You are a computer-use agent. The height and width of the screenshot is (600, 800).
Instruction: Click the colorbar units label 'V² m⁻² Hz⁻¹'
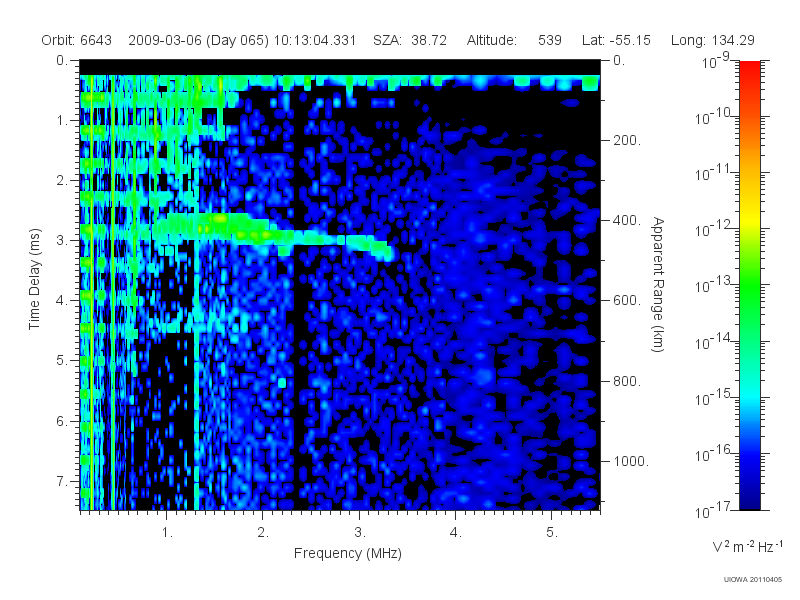[x=747, y=546]
